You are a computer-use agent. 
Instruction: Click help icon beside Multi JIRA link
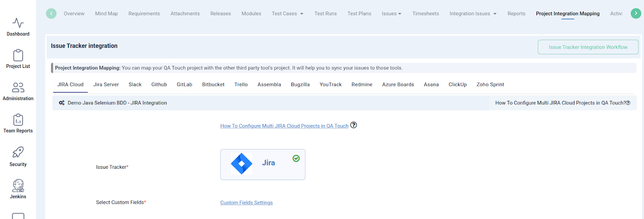[x=353, y=125]
